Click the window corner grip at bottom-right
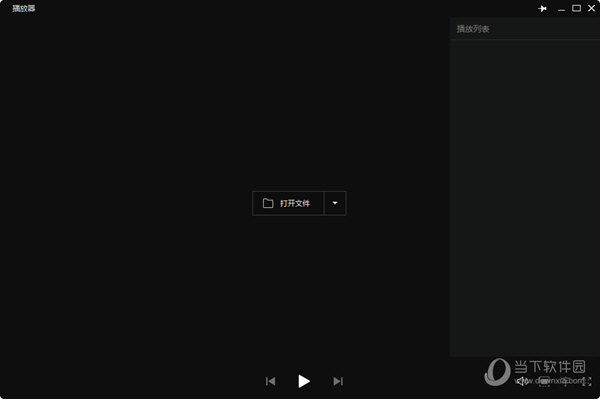This screenshot has width=600, height=399. [597, 396]
